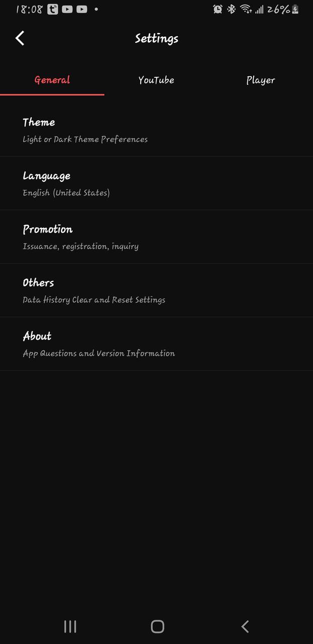Select the Language setting to change locale
Viewport: 313px width, 644px height.
[x=66, y=183]
